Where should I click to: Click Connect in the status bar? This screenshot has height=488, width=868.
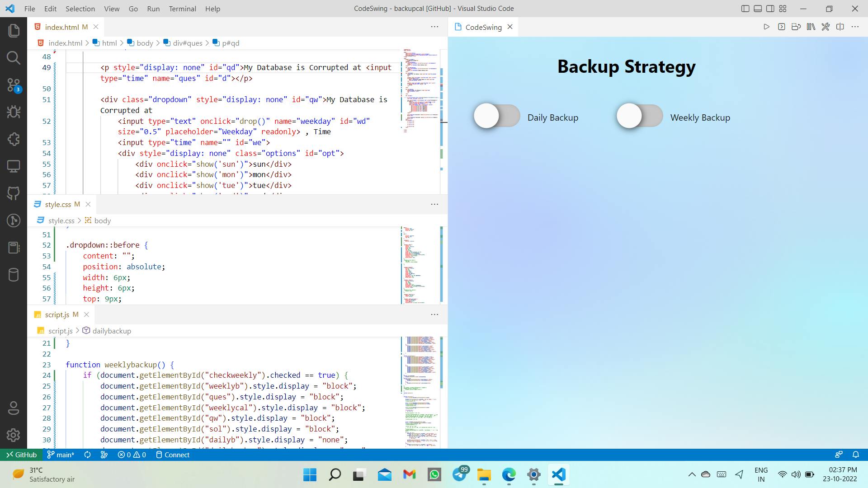(x=172, y=455)
